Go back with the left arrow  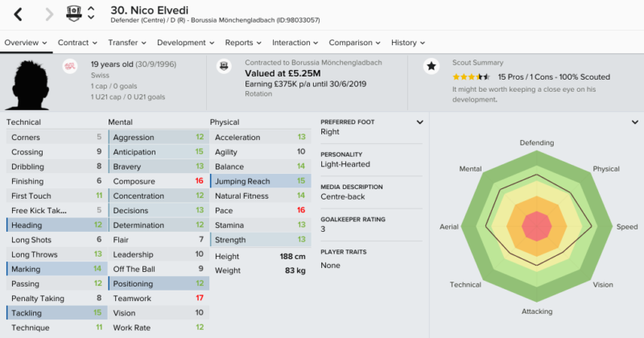(18, 14)
